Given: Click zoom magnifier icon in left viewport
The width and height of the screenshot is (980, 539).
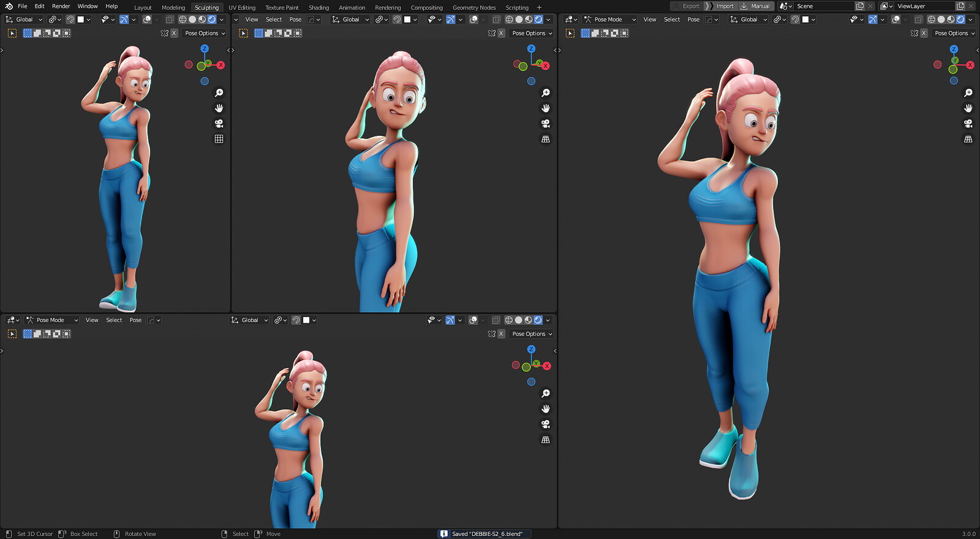Looking at the screenshot, I should coord(219,93).
